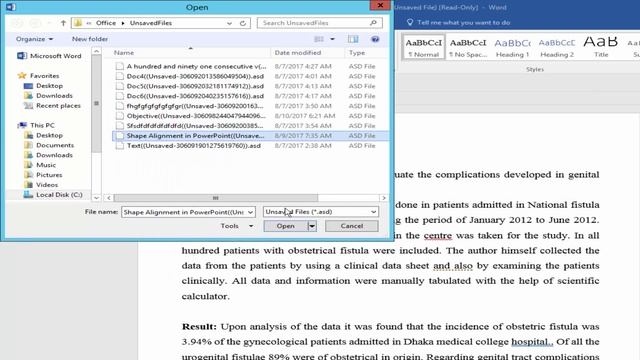Open Downloads under Favorites
Screen dimensions: 640x360
pos(48,96)
